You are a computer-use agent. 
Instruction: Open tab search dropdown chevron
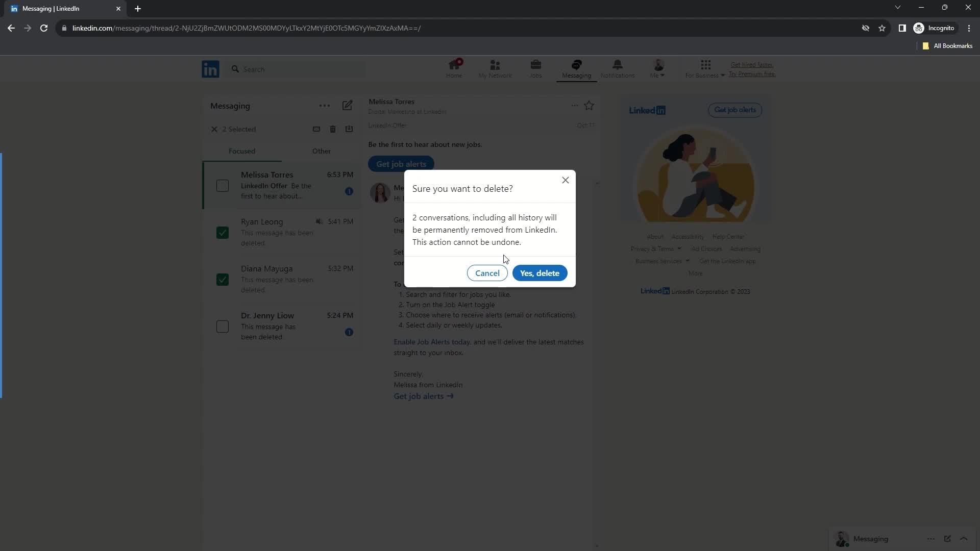pyautogui.click(x=898, y=7)
